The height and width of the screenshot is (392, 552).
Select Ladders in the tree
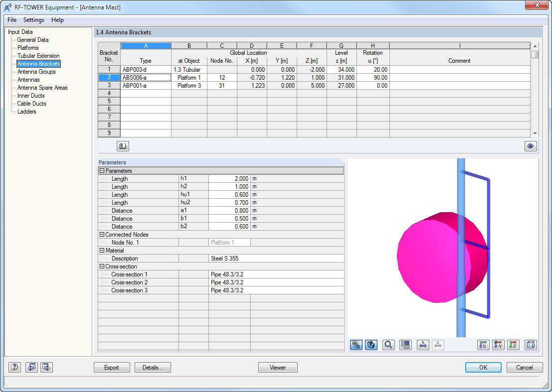26,112
